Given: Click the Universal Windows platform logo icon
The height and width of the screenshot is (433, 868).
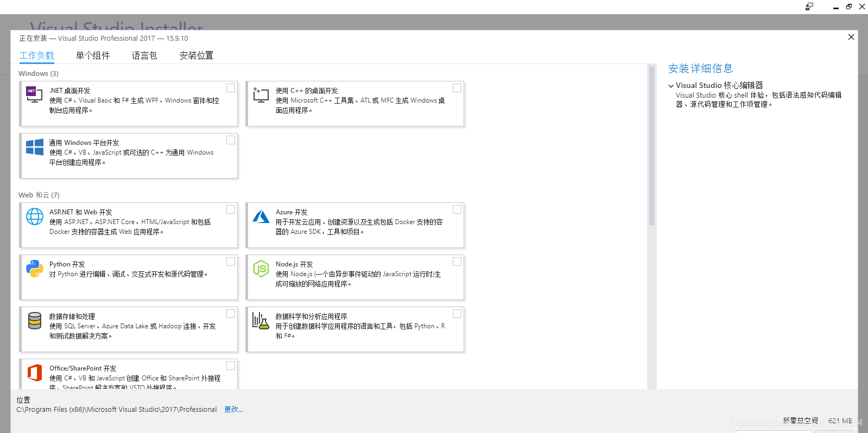Looking at the screenshot, I should click(x=35, y=147).
